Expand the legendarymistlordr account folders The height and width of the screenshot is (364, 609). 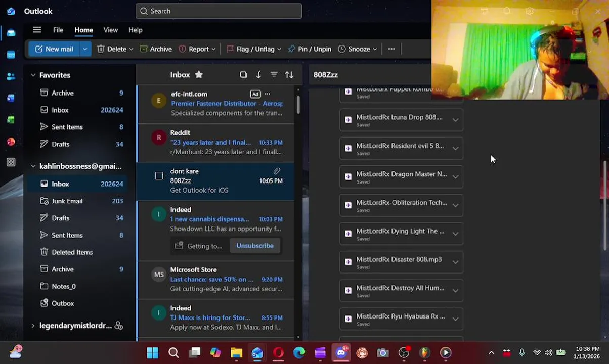coord(33,326)
